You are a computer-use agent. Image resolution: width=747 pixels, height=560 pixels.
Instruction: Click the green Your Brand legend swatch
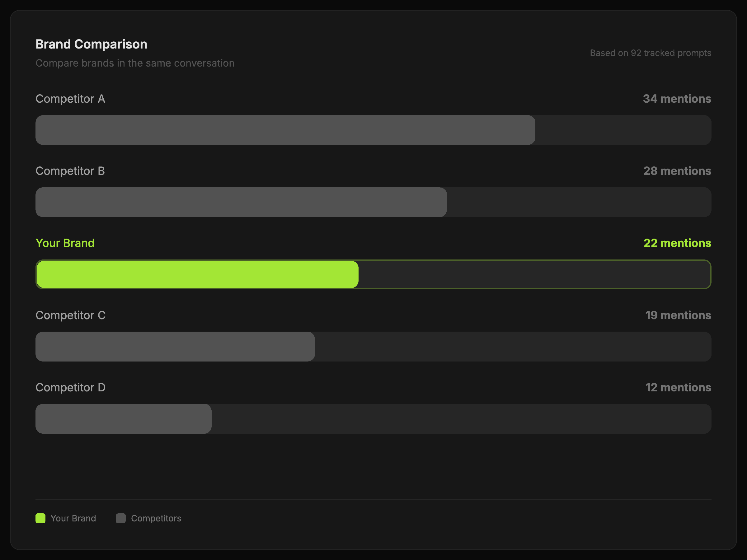click(x=40, y=518)
